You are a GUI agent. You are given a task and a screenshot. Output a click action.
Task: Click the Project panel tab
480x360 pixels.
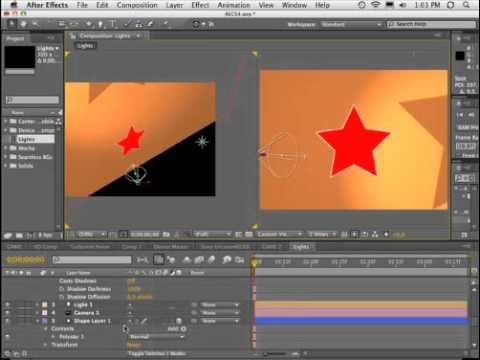point(15,38)
